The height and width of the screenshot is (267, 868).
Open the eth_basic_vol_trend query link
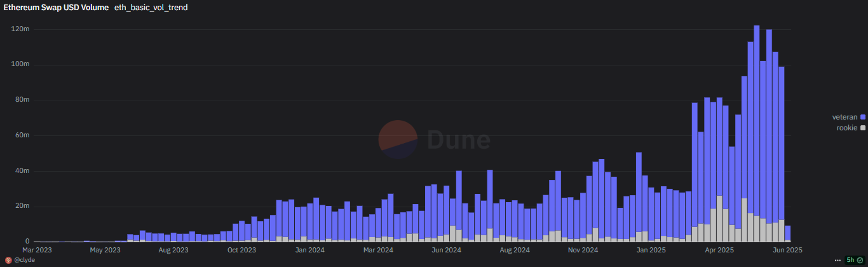[x=151, y=8]
